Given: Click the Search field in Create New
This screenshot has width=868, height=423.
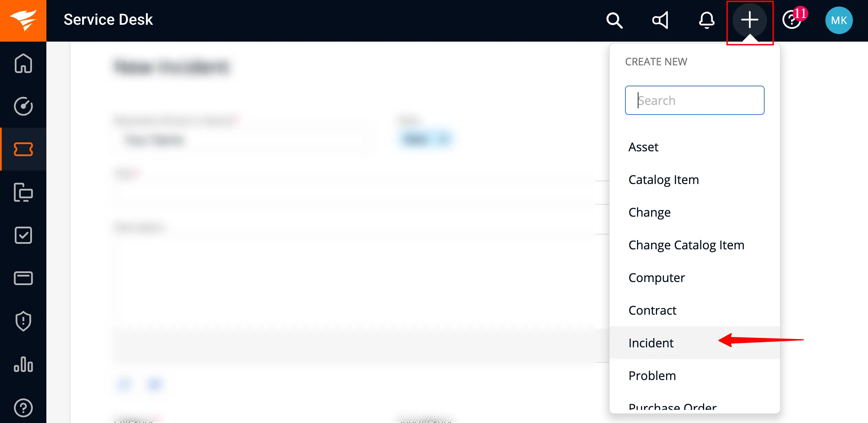Looking at the screenshot, I should [x=694, y=100].
